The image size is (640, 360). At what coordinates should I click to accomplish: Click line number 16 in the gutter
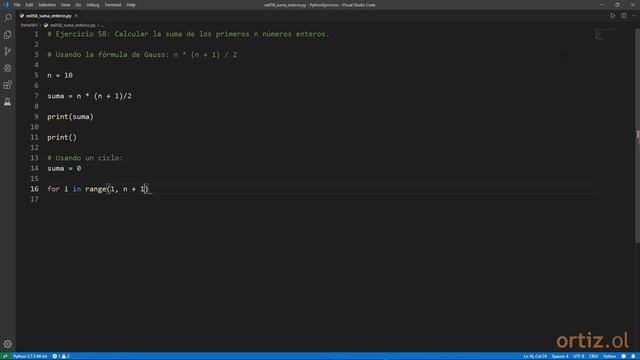[x=34, y=189]
